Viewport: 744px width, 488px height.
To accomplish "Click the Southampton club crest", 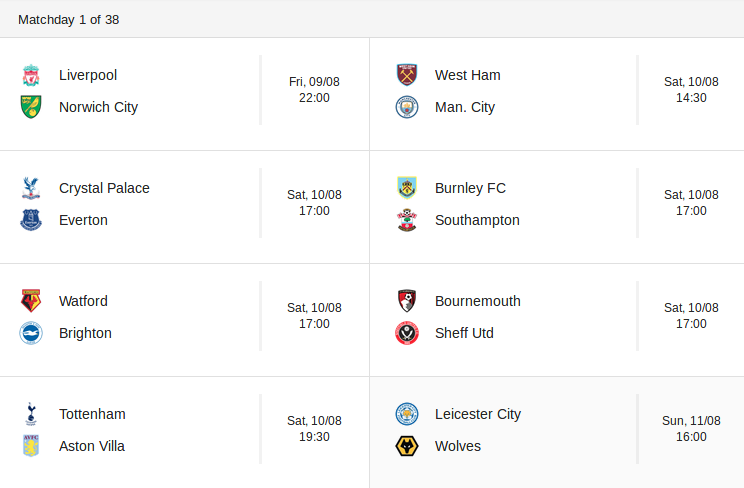I will (407, 220).
